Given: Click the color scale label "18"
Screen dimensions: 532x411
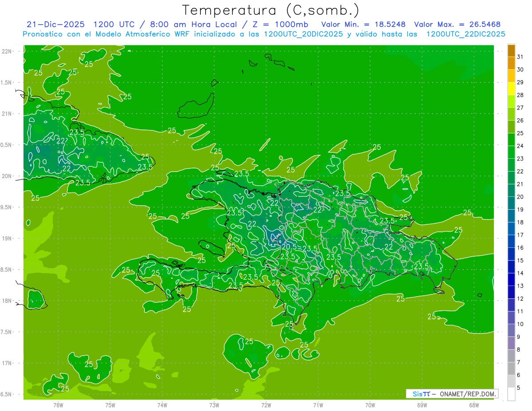Looking at the screenshot, I should (x=520, y=222).
